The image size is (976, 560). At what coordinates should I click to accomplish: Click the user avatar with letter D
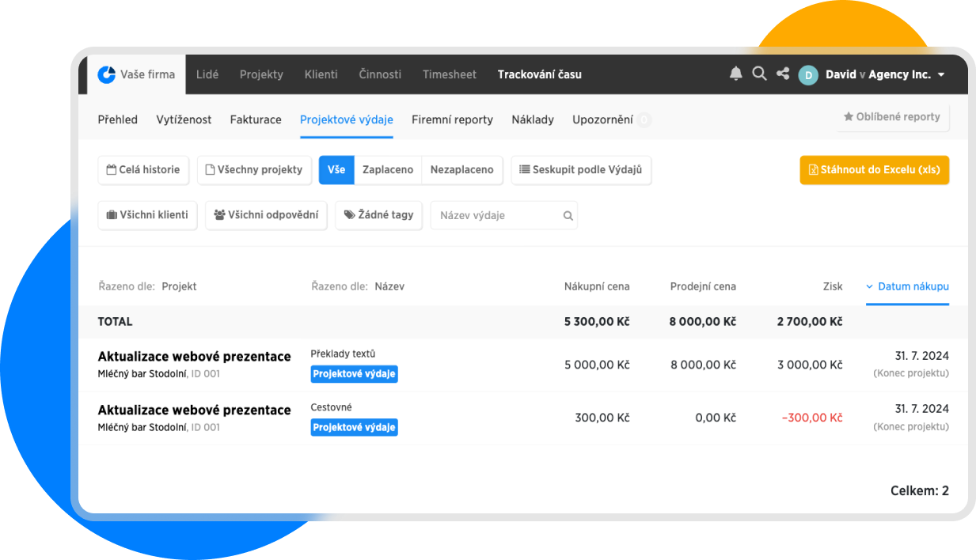pyautogui.click(x=808, y=75)
